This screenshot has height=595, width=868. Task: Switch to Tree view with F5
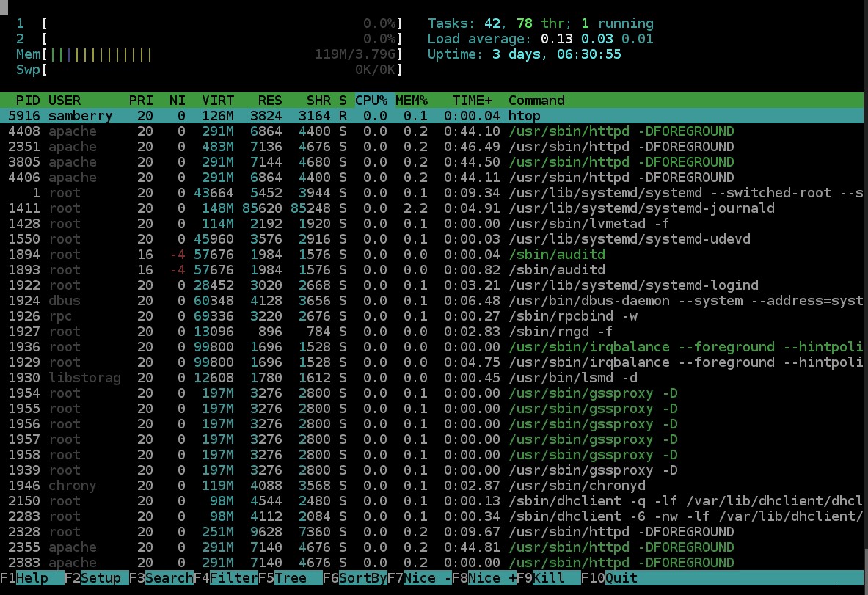coord(290,578)
